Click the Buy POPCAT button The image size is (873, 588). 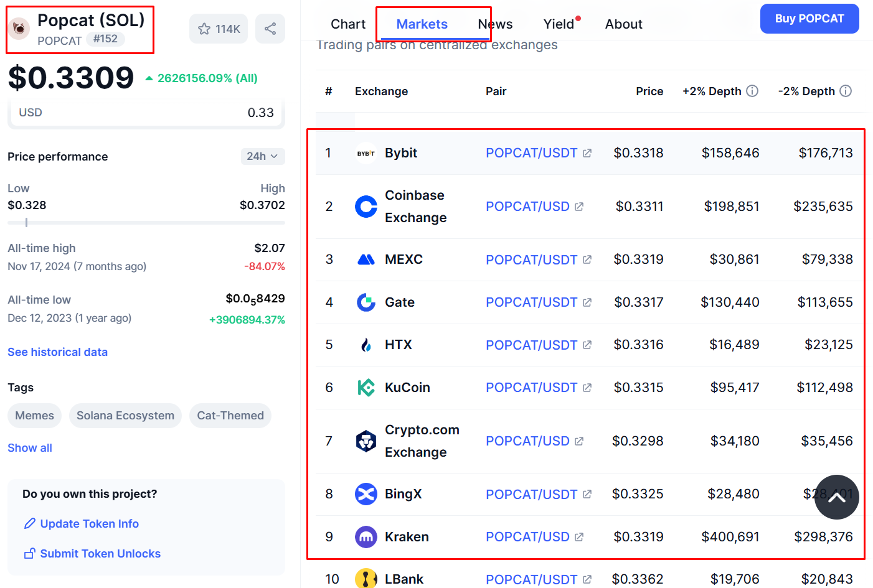[809, 19]
